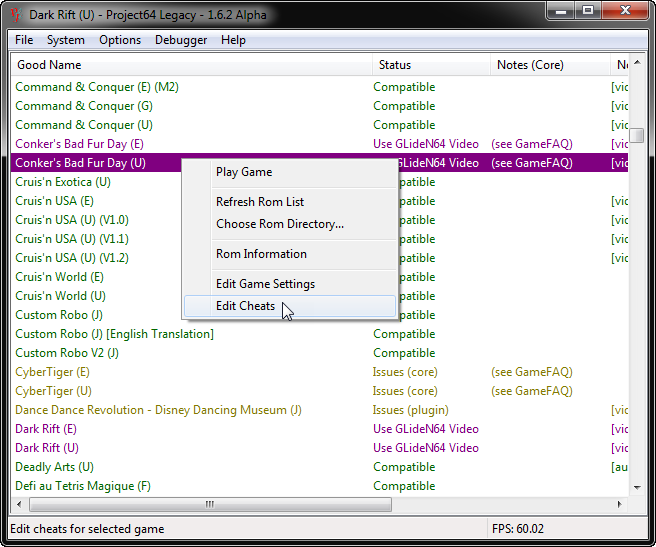This screenshot has width=656, height=547.
Task: Click Edit Cheats in context menu
Action: pos(290,306)
